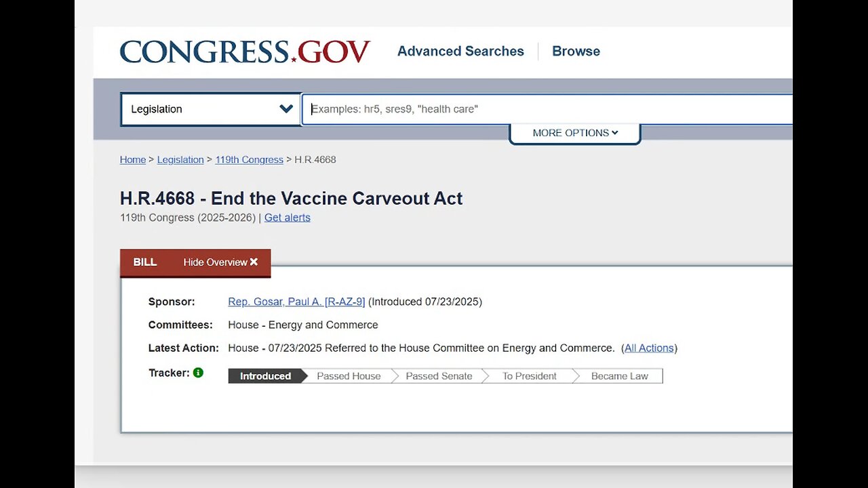
Task: Hide Overview using the X toggle
Action: [221, 262]
